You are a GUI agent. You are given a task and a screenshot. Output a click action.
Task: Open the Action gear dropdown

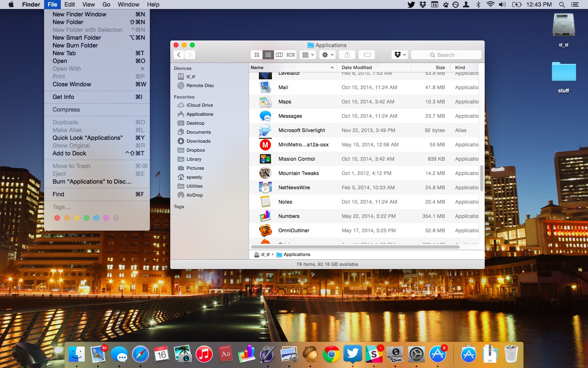coord(327,55)
